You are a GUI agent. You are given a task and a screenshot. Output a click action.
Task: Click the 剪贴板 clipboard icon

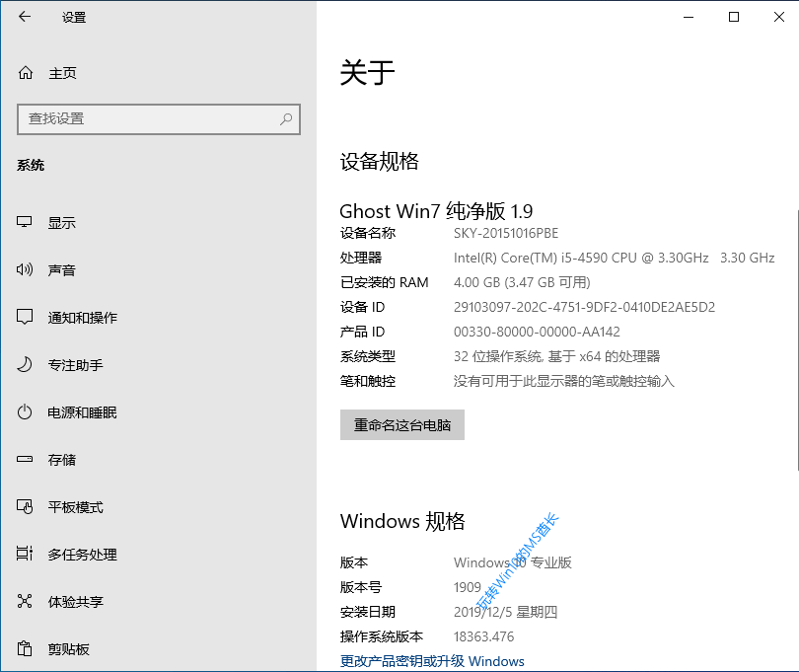click(25, 648)
